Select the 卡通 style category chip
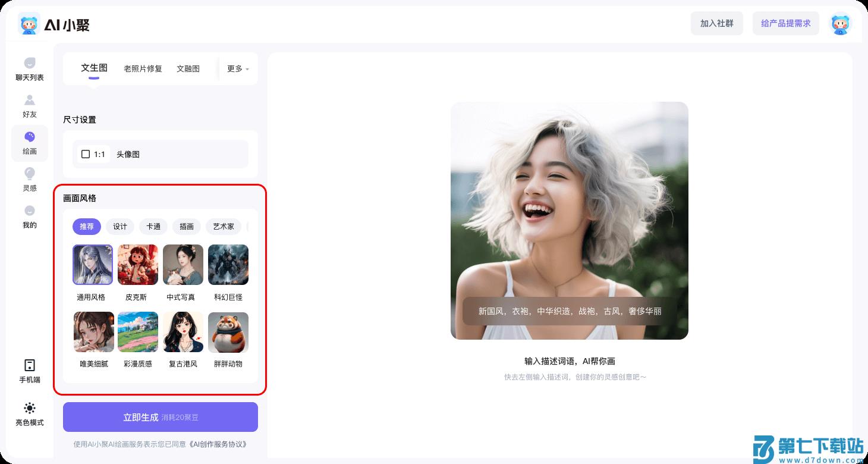This screenshot has height=464, width=868. pos(153,227)
